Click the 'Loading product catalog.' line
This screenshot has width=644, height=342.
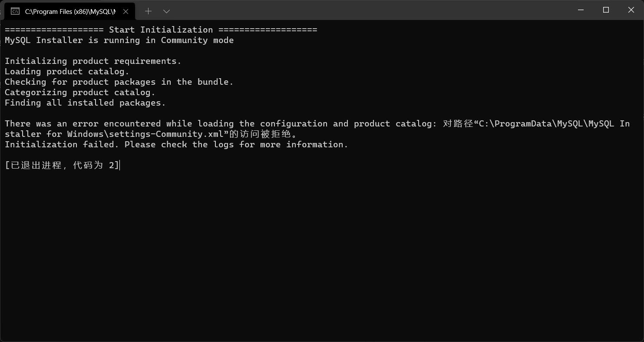(67, 71)
